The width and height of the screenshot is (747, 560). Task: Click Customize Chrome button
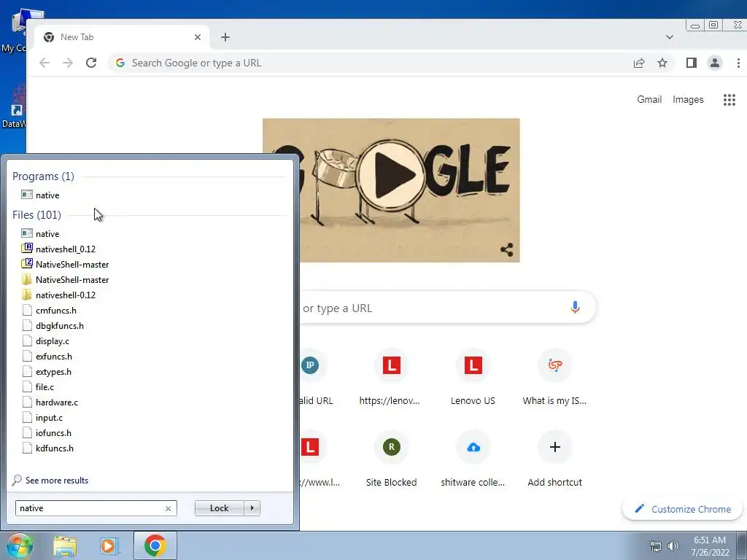point(683,509)
